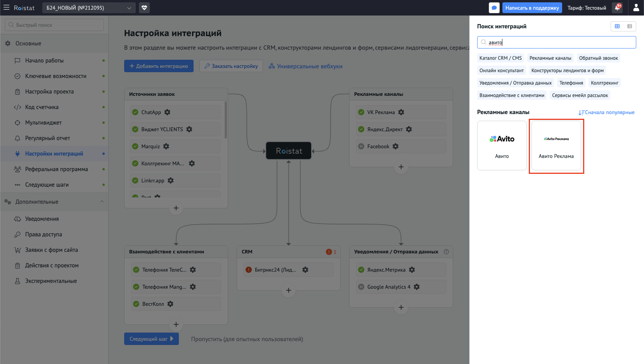Click the heart health icon in top bar
Viewport: 644px width, 364px height.
pos(144,8)
